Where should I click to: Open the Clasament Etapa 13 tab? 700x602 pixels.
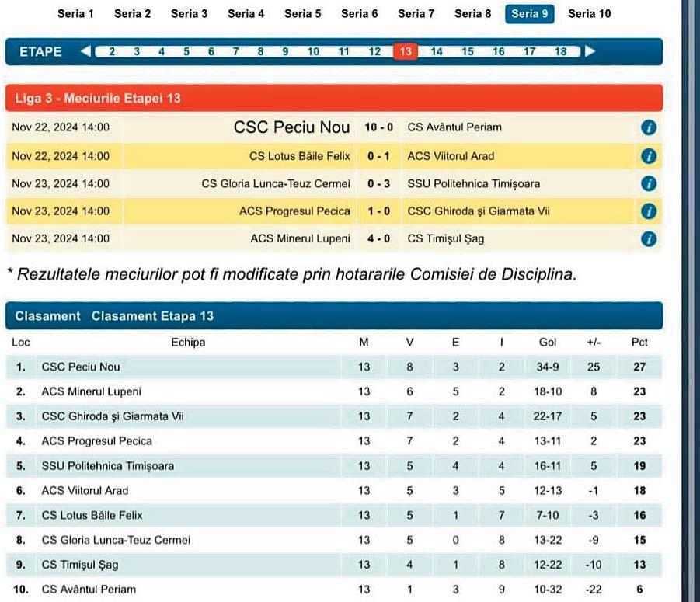point(152,316)
